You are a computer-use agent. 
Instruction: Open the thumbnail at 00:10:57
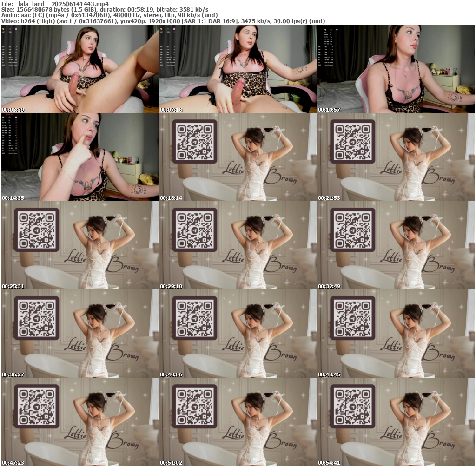click(396, 69)
